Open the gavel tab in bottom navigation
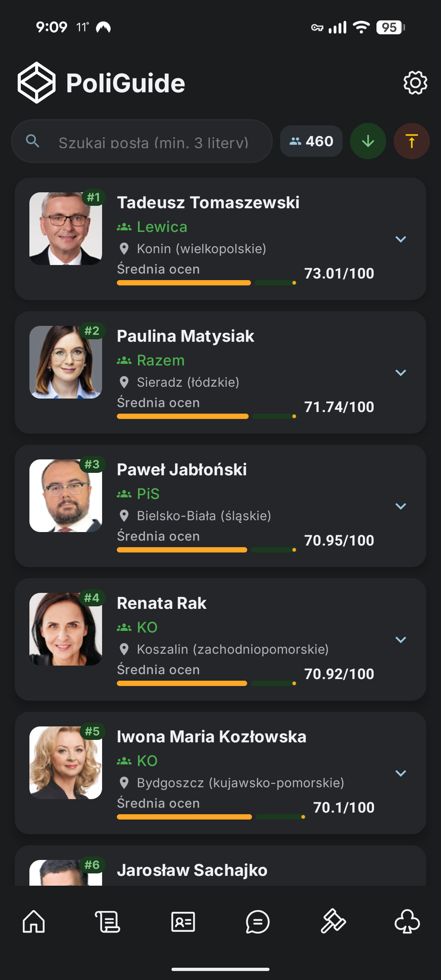Viewport: 441px width, 980px height. click(333, 922)
